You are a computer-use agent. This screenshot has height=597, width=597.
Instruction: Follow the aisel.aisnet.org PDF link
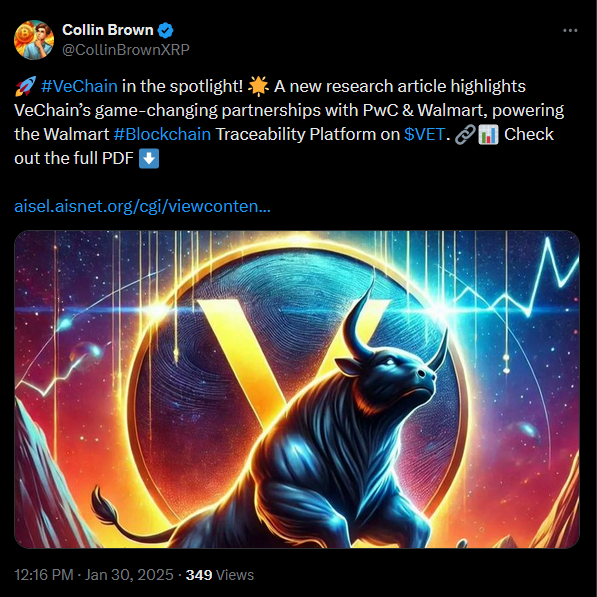coord(142,206)
